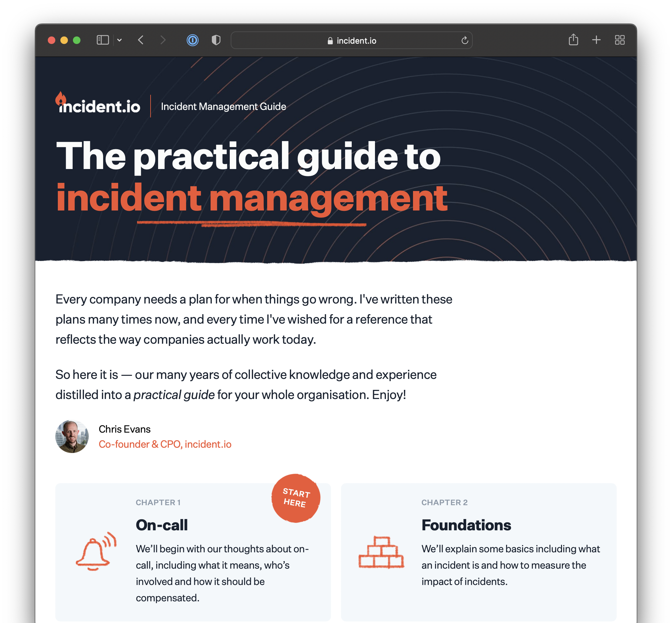Viewport: 672px width, 623px height.
Task: Open the privacy report shield icon
Action: pos(216,40)
